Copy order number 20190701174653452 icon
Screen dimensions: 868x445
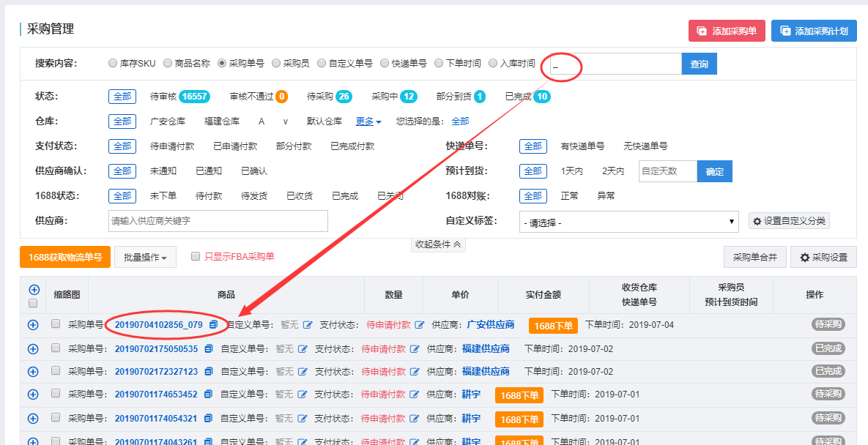(208, 394)
